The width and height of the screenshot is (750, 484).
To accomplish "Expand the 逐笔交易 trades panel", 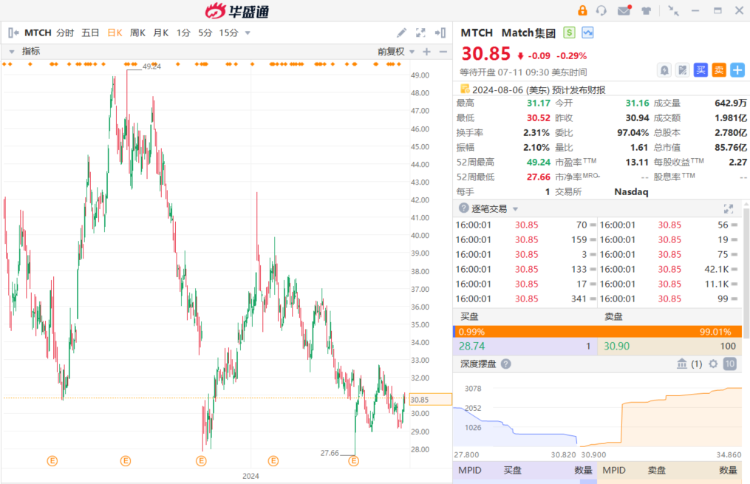I will [728, 209].
